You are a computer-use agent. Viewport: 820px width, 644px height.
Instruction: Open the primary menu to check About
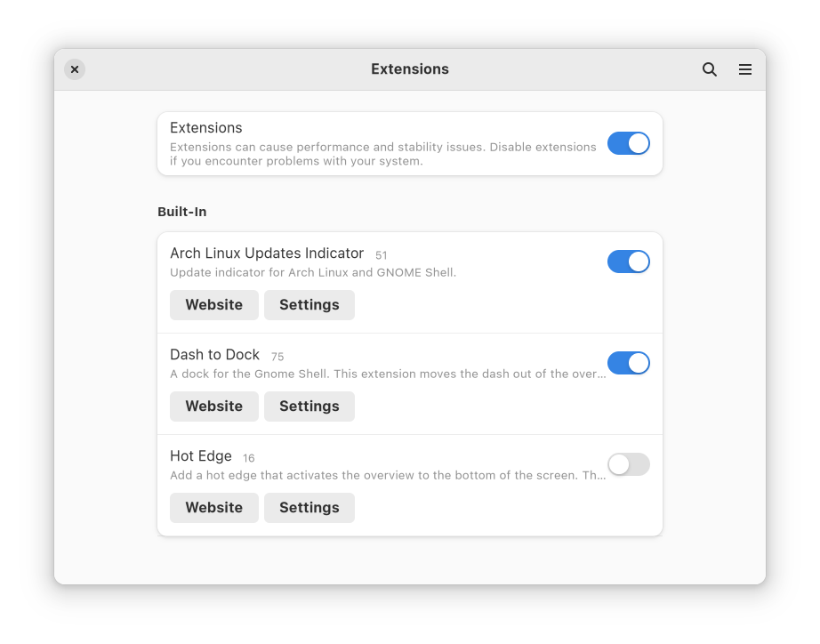point(744,68)
